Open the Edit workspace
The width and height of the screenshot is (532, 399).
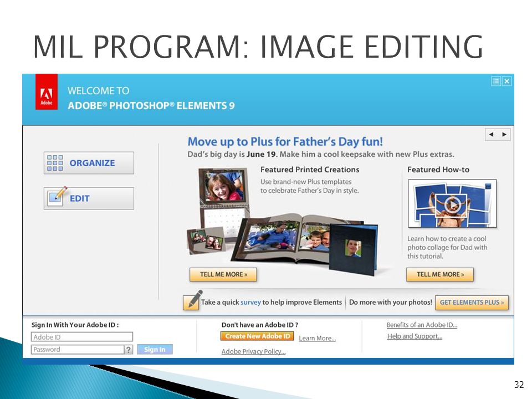tap(89, 198)
